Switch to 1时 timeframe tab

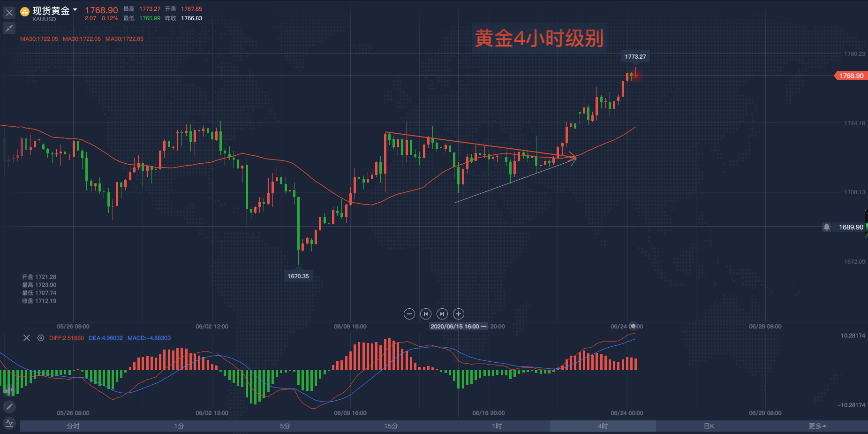tap(497, 426)
